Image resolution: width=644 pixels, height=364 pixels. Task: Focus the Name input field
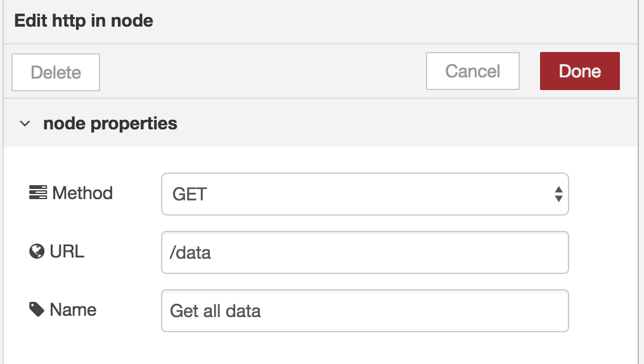click(x=364, y=311)
